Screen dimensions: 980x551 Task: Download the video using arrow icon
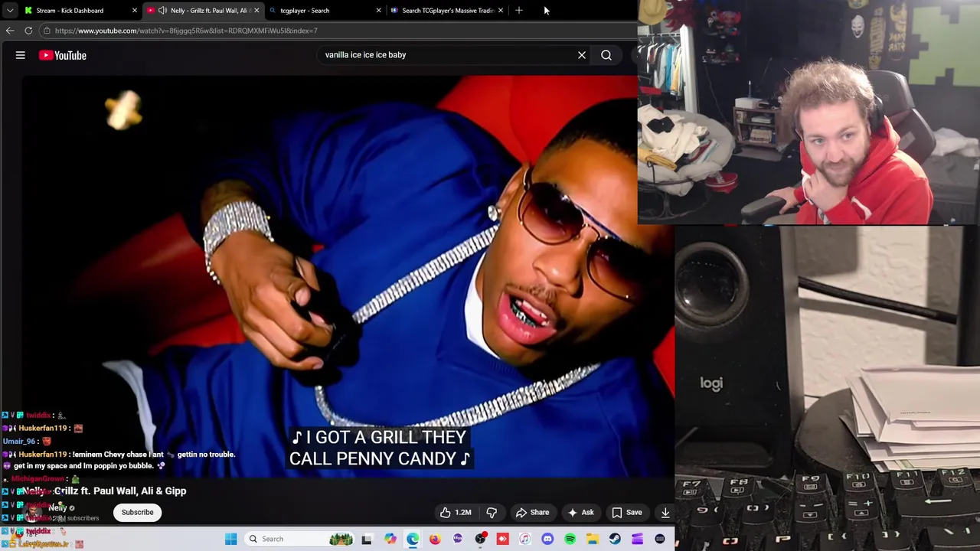click(665, 513)
